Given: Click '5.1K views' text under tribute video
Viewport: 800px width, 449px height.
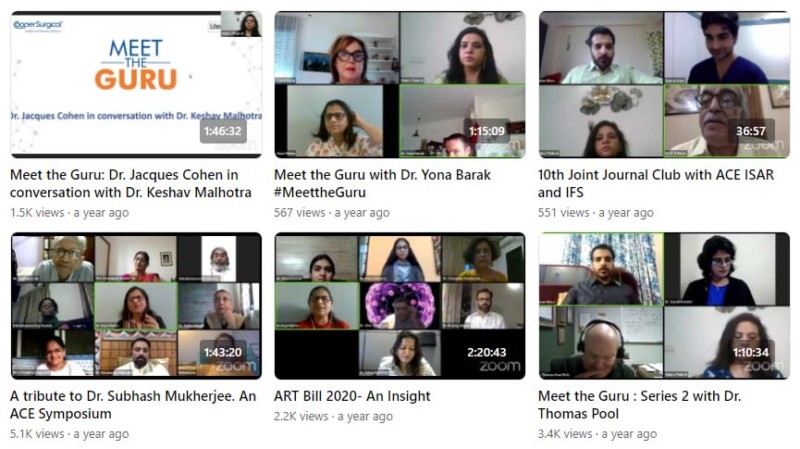Looking at the screenshot, I should (x=37, y=434).
